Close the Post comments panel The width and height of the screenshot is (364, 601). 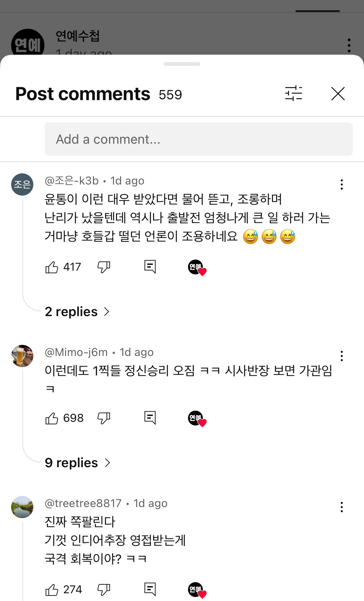(338, 94)
